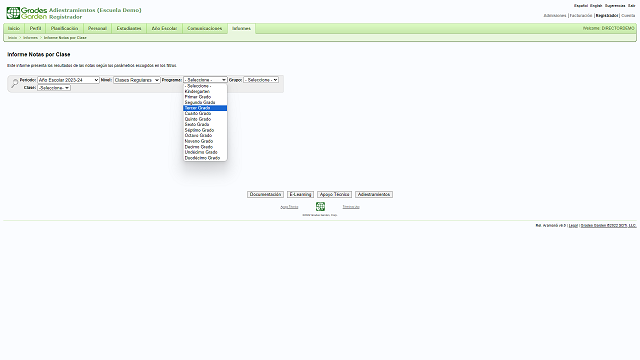This screenshot has height=360, width=640.
Task: Select Séptimo Grado from the list
Action: 205,130
